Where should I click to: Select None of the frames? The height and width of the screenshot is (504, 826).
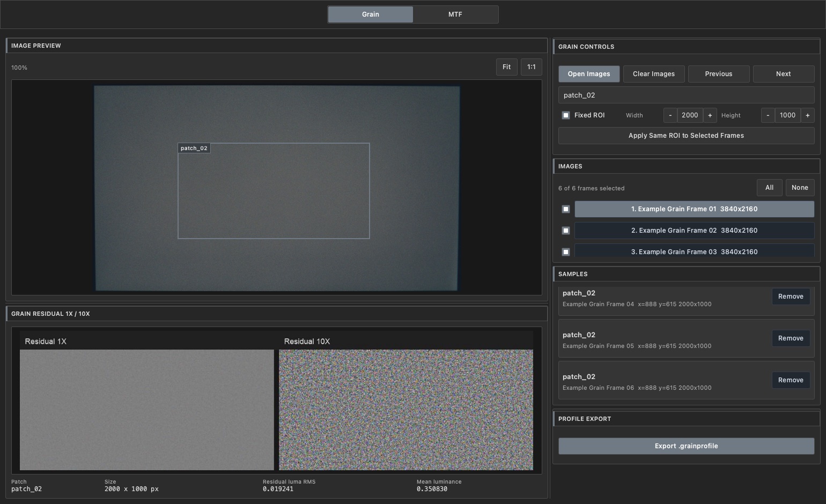pyautogui.click(x=800, y=188)
